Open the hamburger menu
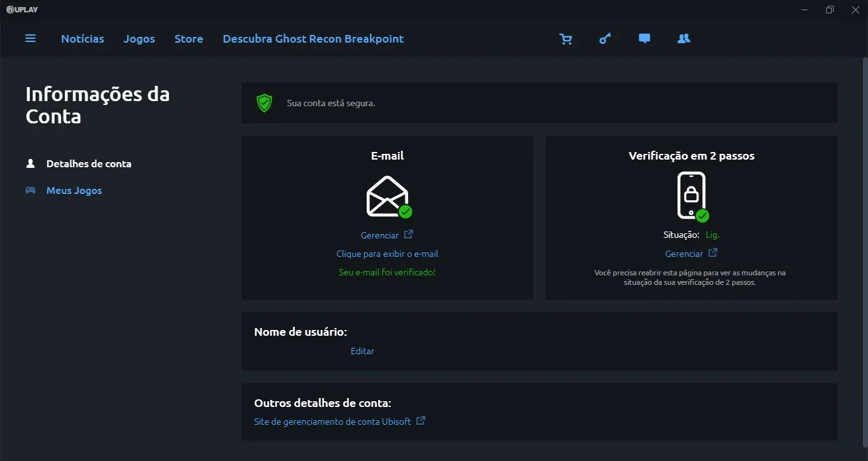The image size is (868, 461). [x=31, y=38]
